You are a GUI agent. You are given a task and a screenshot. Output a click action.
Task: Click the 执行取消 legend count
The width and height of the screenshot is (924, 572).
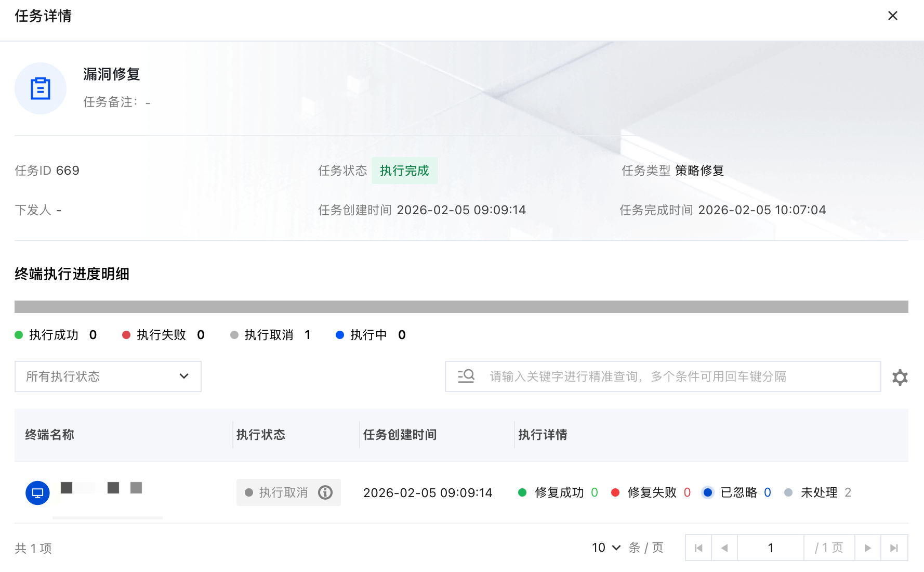coord(308,335)
